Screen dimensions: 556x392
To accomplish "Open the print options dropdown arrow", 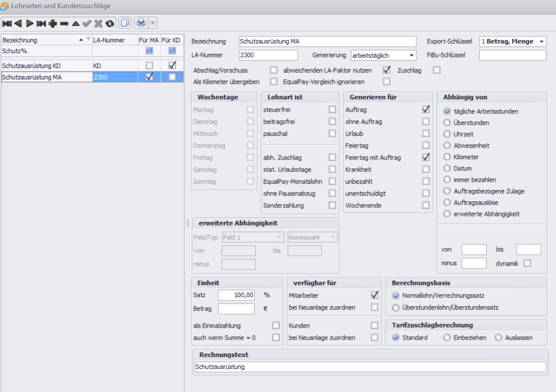I will (x=153, y=22).
